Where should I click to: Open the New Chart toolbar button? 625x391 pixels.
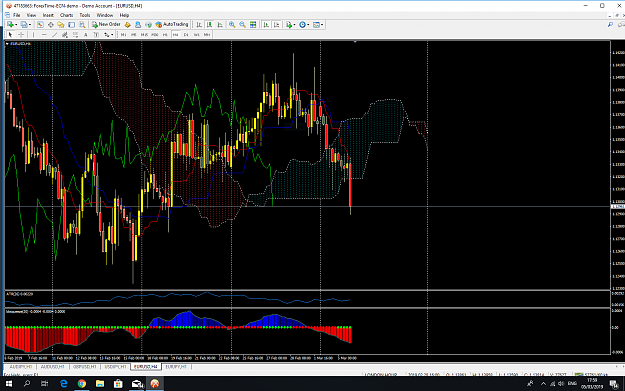click(x=10, y=25)
